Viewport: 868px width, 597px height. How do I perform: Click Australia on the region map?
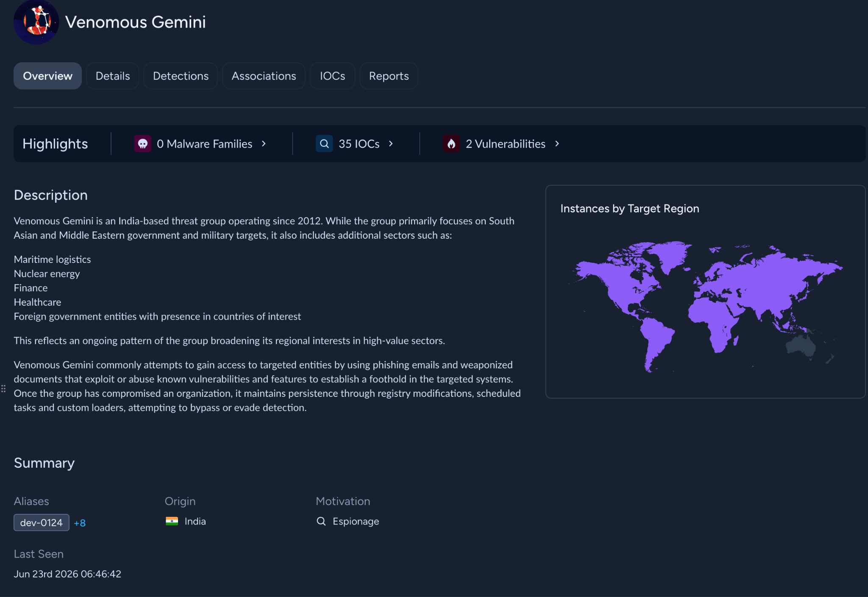tap(801, 346)
